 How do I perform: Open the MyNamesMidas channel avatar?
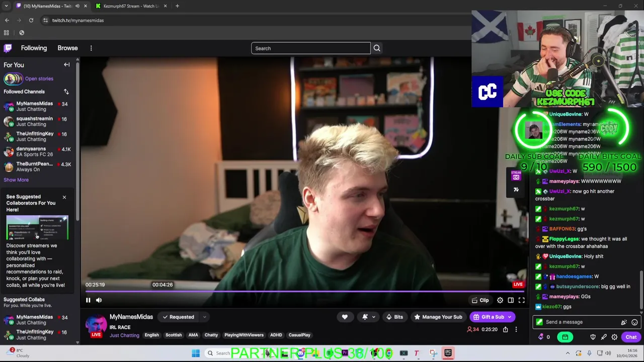click(x=96, y=324)
